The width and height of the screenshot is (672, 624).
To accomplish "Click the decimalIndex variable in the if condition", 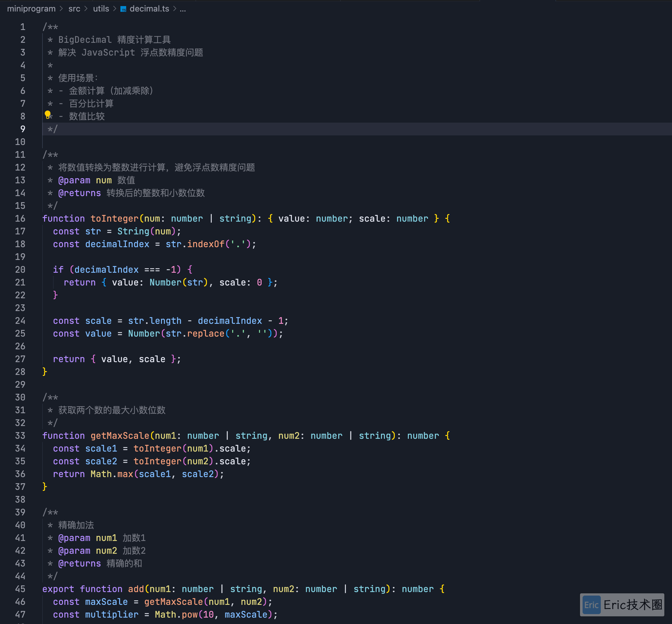I will [106, 270].
